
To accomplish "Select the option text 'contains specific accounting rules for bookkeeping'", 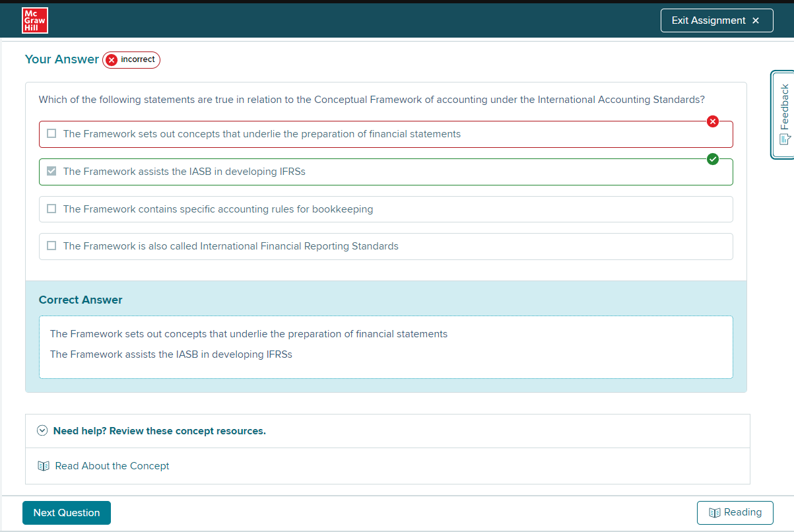I will coord(218,209).
